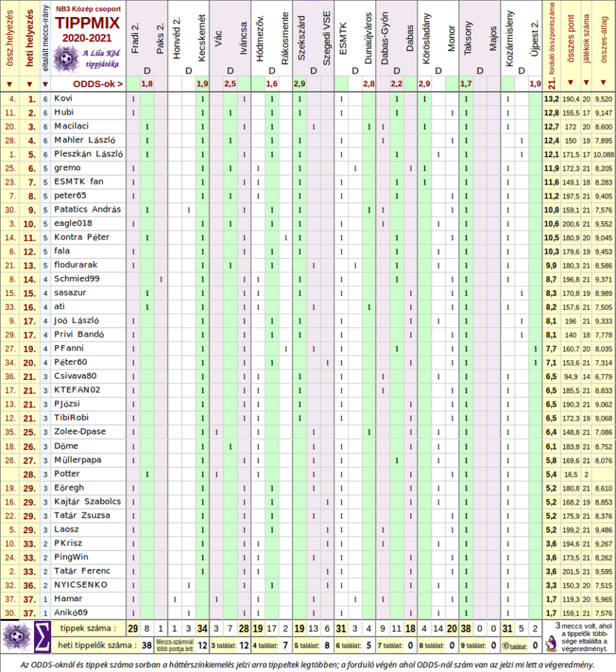616x672 pixels.
Task: Select player name Kovi
Action: (x=63, y=98)
